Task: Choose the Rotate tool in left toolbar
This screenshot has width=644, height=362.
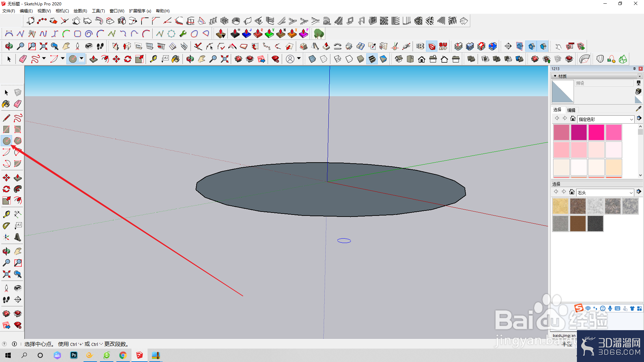Action: (6, 189)
